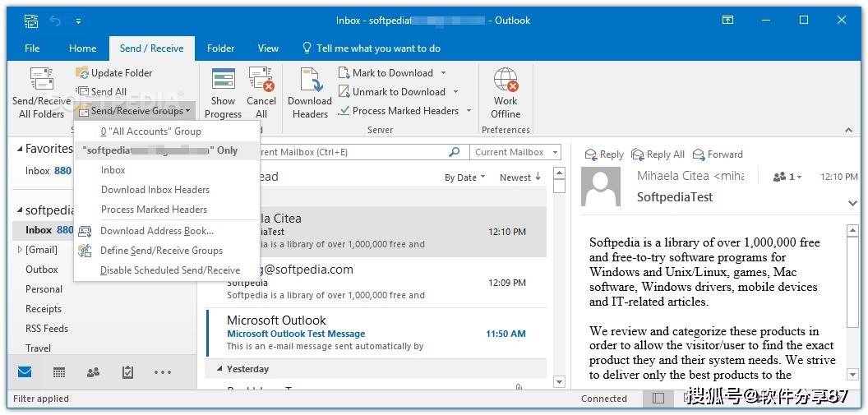
Task: Choose Disable Scheduled Send/Receive menu item
Action: (167, 270)
